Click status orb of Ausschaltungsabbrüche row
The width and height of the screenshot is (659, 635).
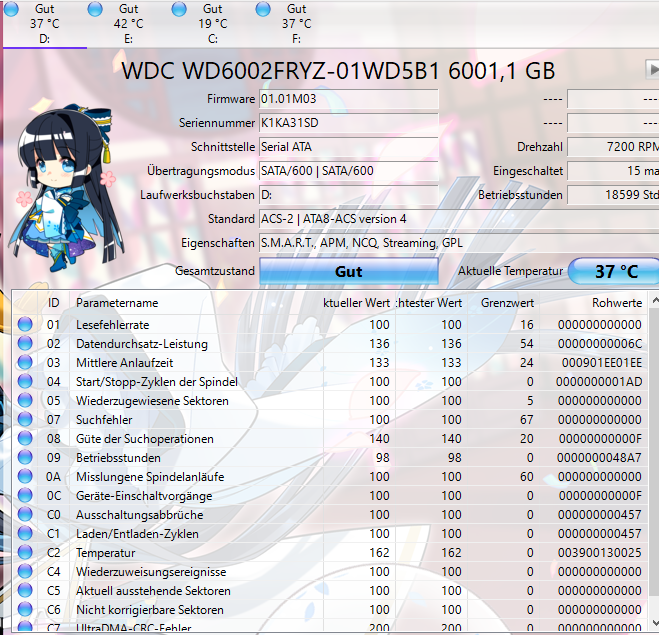[25, 514]
